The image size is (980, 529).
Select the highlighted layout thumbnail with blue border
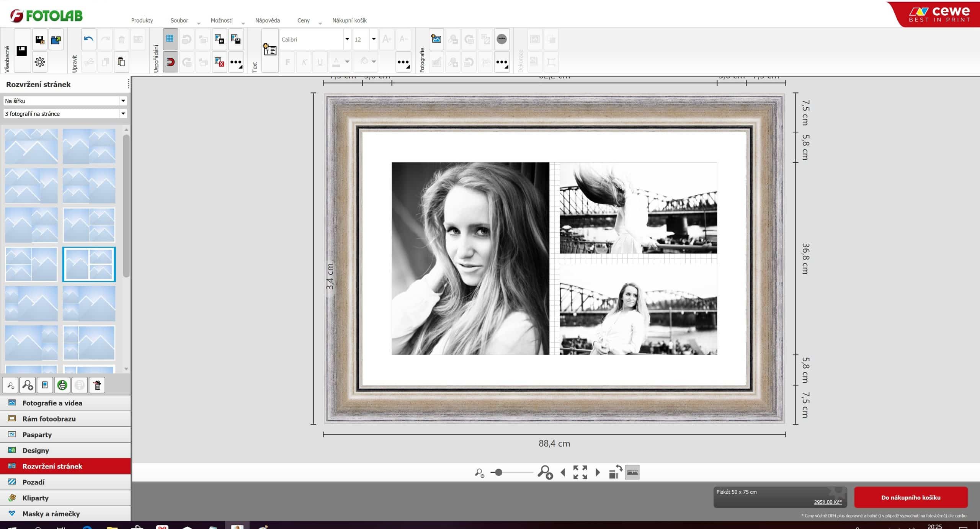(x=89, y=264)
